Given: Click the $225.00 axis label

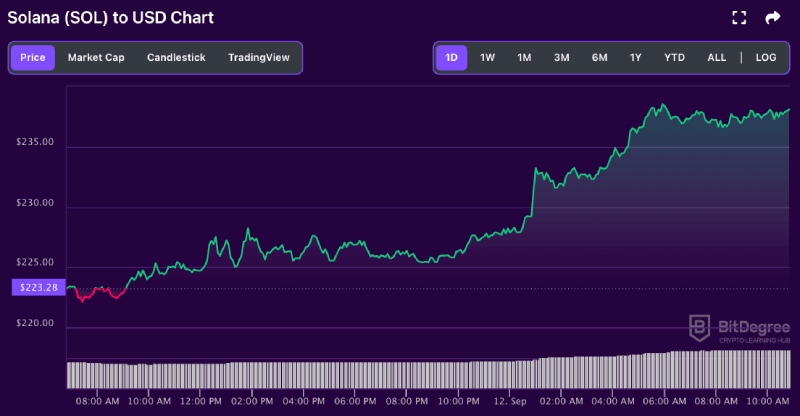Looking at the screenshot, I should (x=35, y=262).
